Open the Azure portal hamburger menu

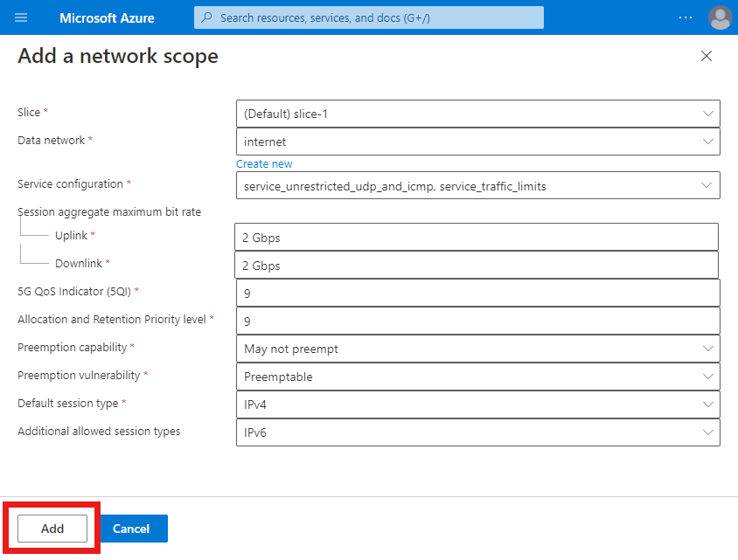(22, 17)
